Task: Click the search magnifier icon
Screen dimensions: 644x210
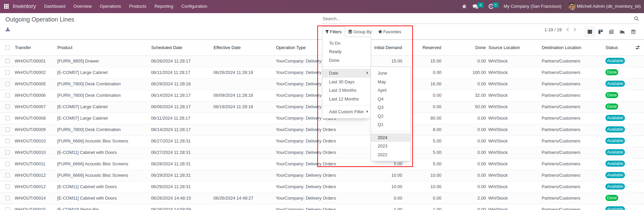Action: 636,19
